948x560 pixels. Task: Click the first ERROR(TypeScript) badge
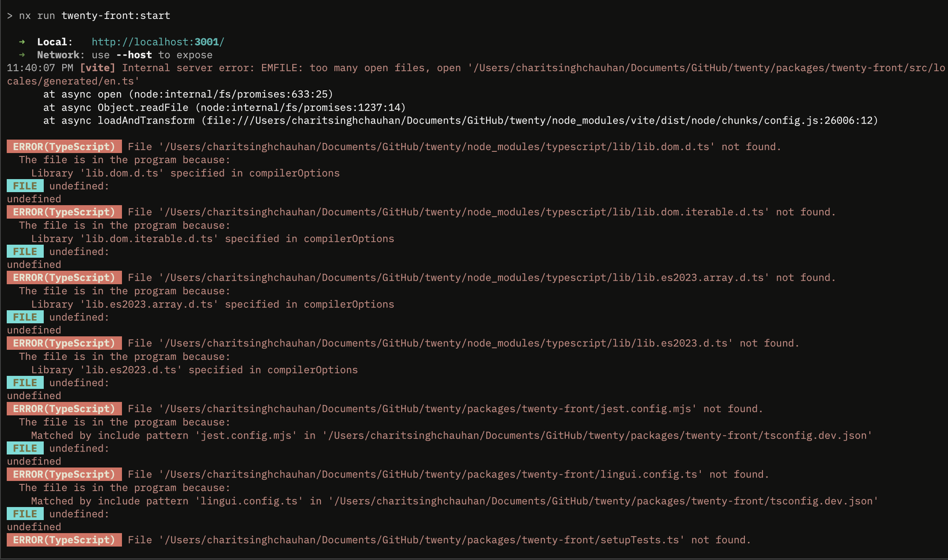click(x=64, y=147)
